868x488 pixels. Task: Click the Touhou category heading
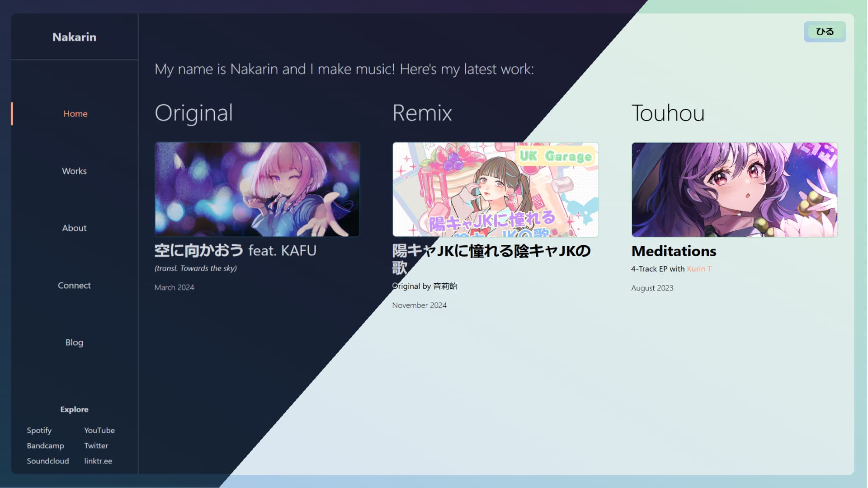668,113
